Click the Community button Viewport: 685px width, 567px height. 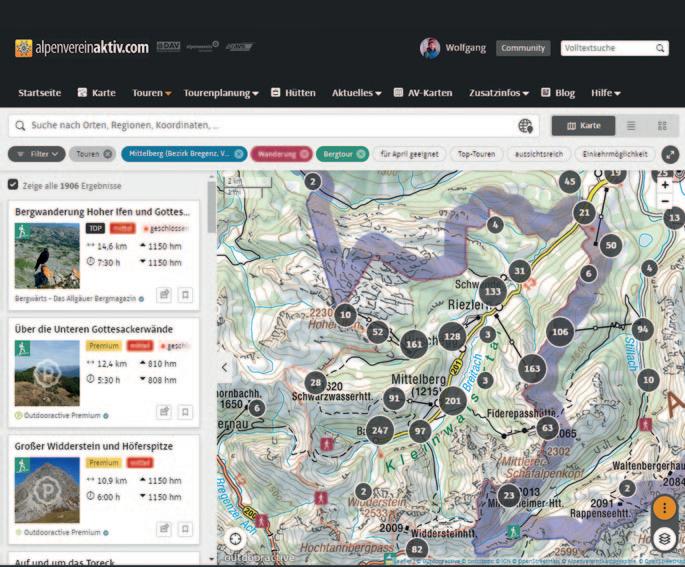point(523,48)
